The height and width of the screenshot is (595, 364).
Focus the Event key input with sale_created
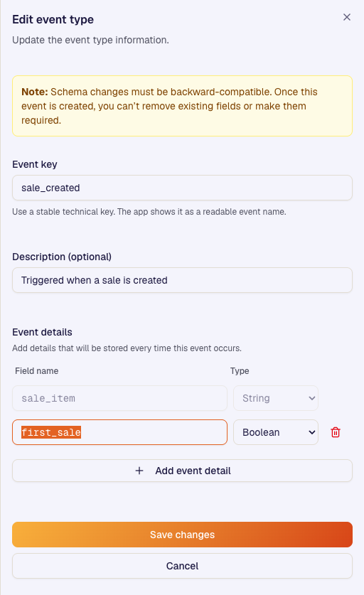tap(182, 188)
